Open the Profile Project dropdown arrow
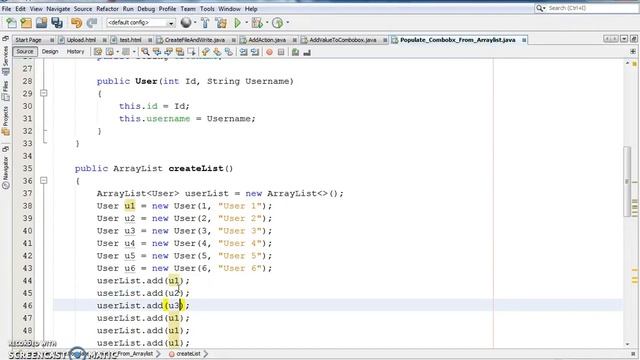640x360 pixels. pyautogui.click(x=287, y=23)
